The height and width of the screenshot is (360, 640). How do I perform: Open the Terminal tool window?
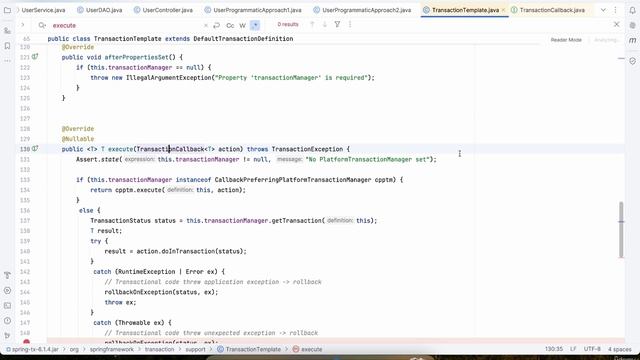(x=7, y=305)
